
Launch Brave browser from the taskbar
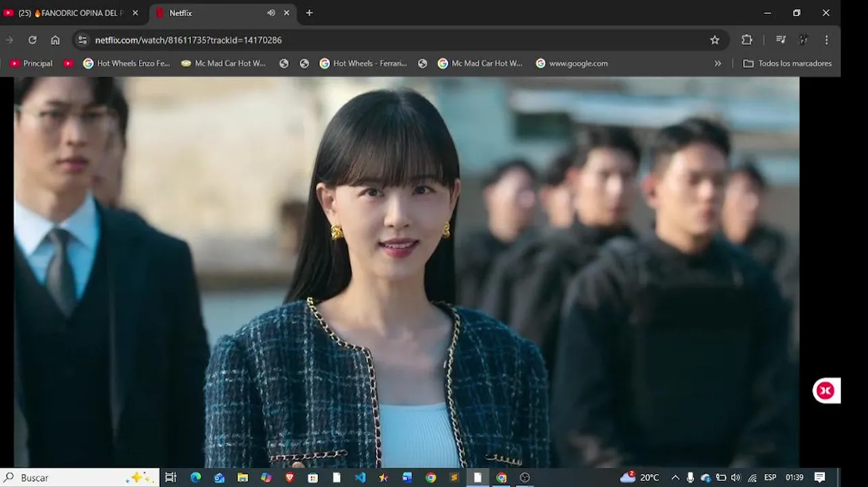click(x=290, y=478)
